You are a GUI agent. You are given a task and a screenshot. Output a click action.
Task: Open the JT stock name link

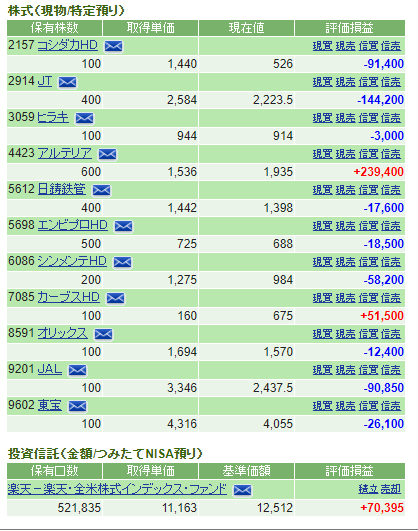pyautogui.click(x=45, y=81)
